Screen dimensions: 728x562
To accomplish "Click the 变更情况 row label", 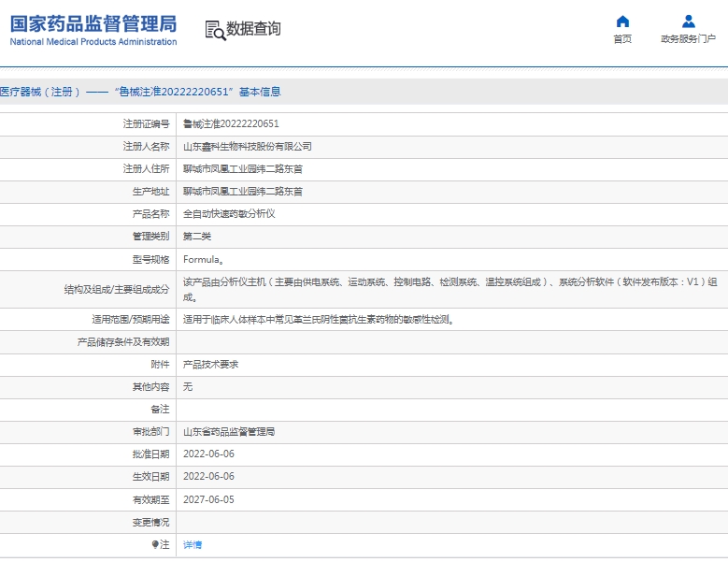I will coord(150,522).
